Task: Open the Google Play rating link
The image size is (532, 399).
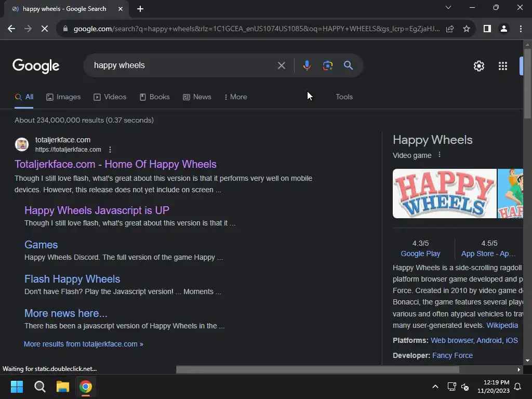Action: pos(420,254)
